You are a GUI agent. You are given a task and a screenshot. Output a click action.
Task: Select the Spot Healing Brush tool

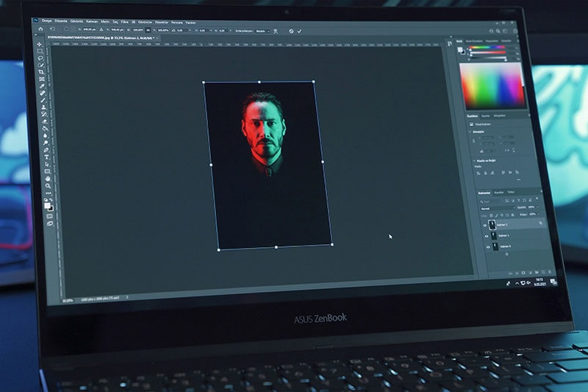point(43,93)
